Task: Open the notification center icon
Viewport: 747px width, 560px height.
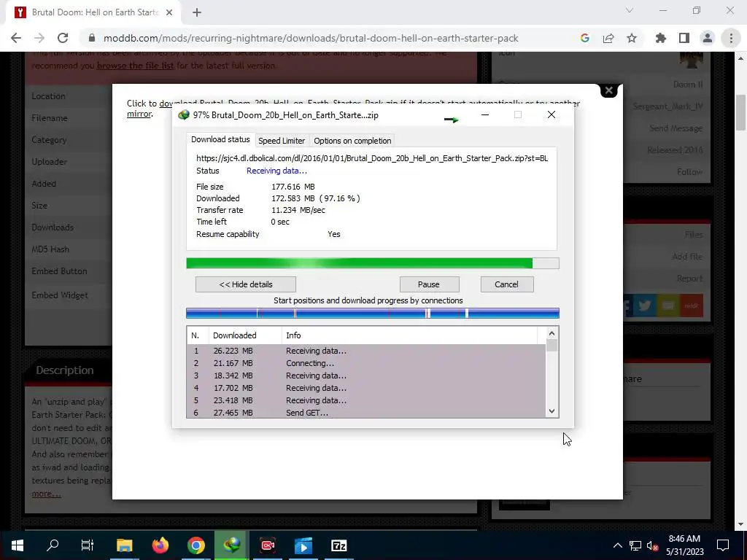Action: 723,545
